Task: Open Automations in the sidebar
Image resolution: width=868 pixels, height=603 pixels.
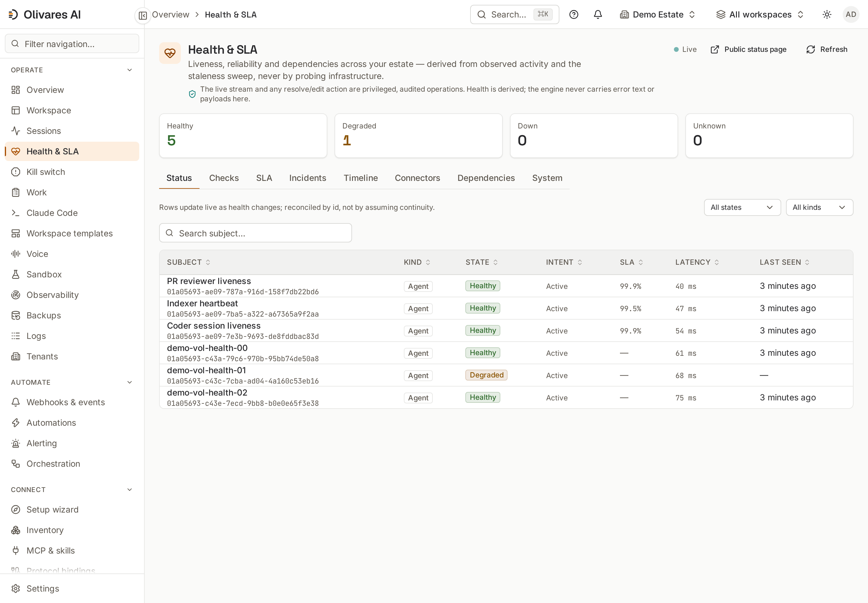Action: click(x=72, y=423)
